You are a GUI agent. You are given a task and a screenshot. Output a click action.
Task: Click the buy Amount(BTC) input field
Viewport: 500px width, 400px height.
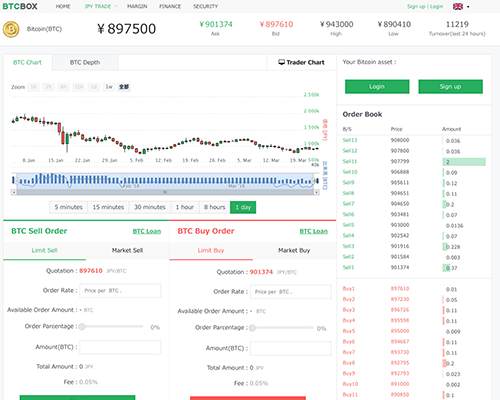(291, 348)
